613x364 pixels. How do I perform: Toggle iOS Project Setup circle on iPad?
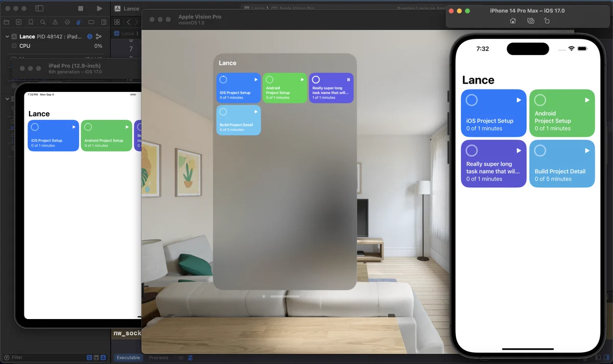click(35, 127)
